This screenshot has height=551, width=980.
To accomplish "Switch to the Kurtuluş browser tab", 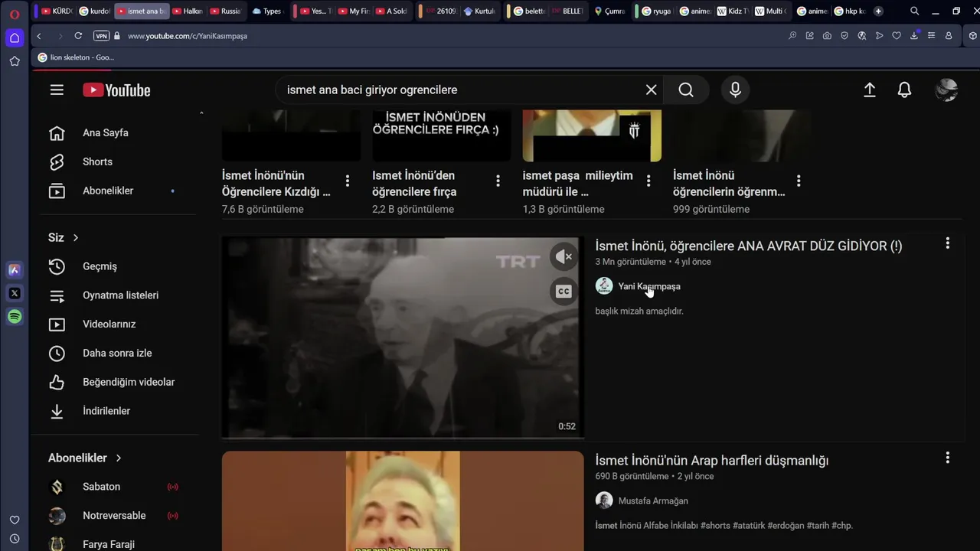I will pos(479,11).
